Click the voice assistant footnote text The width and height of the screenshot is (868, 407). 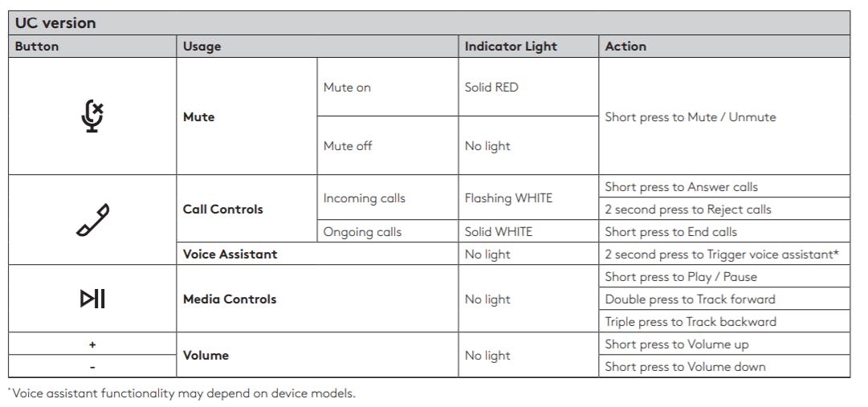183,393
